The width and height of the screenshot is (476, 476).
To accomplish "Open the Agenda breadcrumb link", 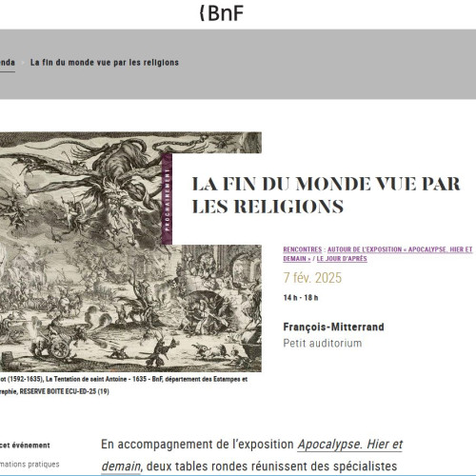I will 8,63.
